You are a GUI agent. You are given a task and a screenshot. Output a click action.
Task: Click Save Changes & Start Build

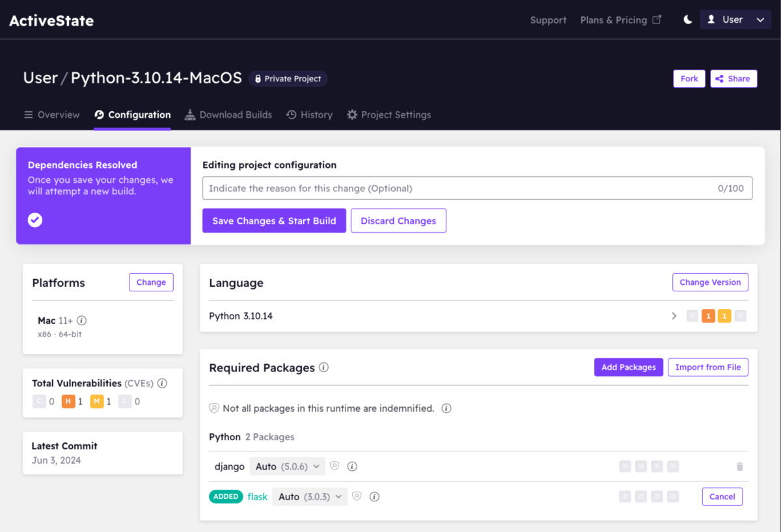(x=274, y=220)
